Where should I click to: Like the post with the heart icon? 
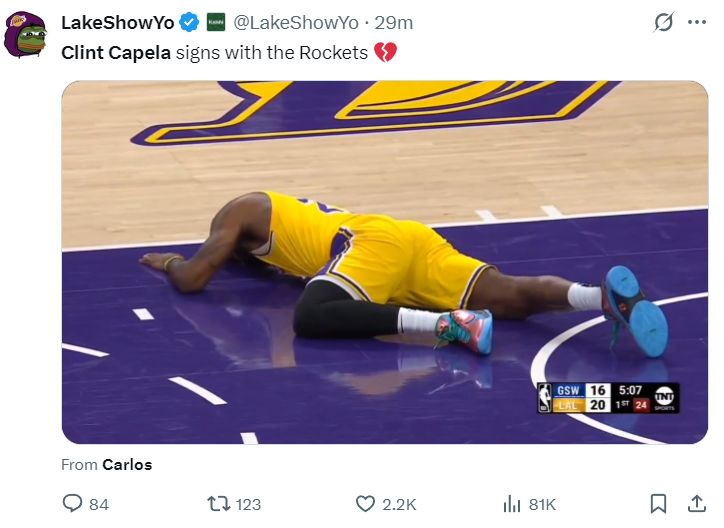pyautogui.click(x=366, y=504)
